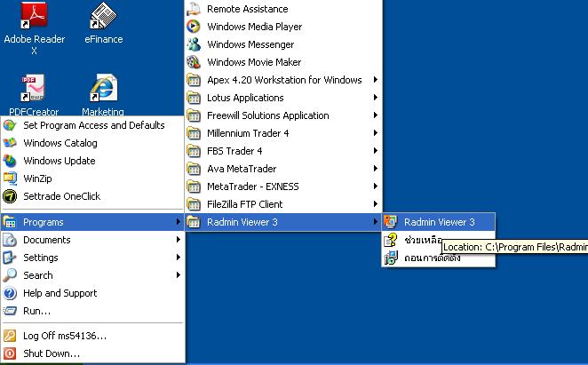Open the Adobe Reader X desktop icon
The height and width of the screenshot is (365, 588).
point(34,16)
